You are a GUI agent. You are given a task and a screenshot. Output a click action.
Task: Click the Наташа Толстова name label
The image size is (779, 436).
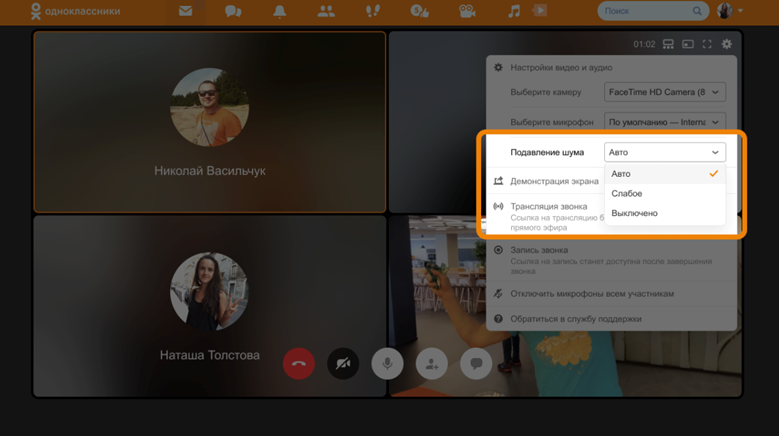tap(210, 355)
